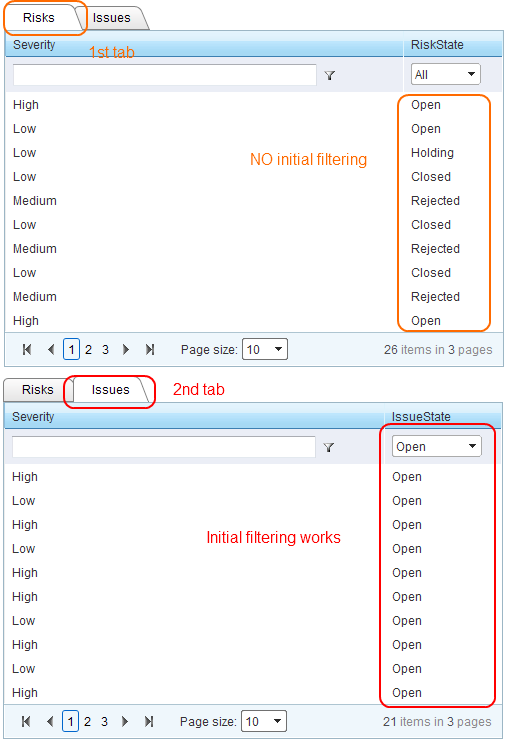Select page 3 in Issues grid pager

104,722
